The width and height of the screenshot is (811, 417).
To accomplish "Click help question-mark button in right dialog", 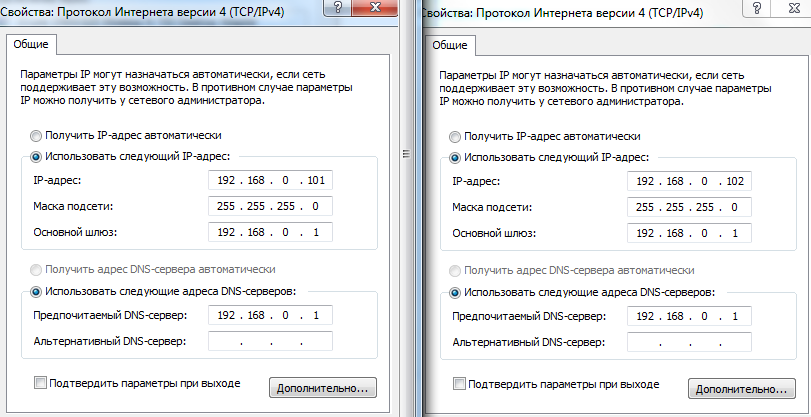I will tap(757, 8).
